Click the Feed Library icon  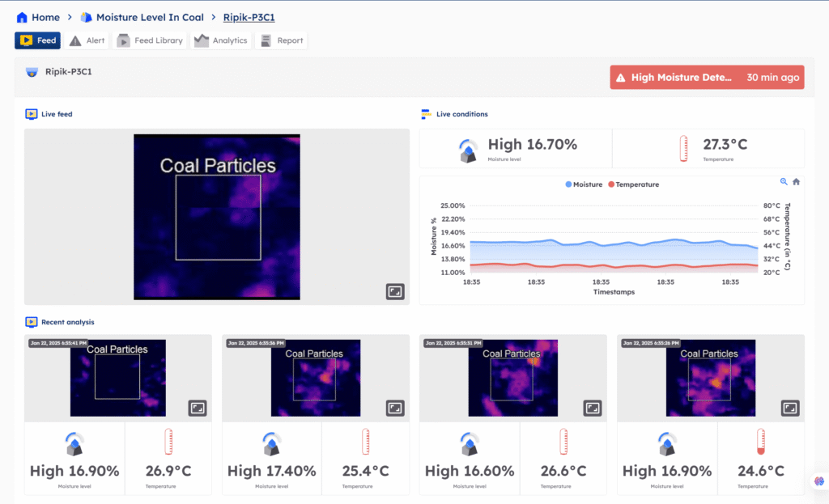(123, 40)
